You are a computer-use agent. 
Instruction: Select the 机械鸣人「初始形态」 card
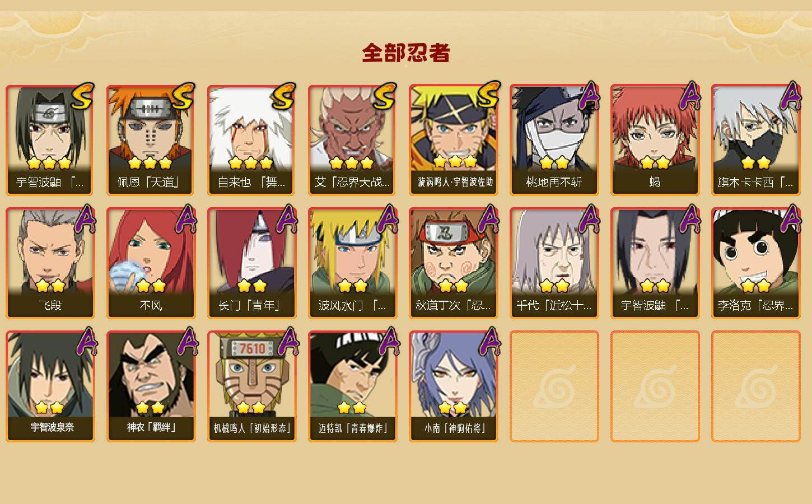pos(251,386)
